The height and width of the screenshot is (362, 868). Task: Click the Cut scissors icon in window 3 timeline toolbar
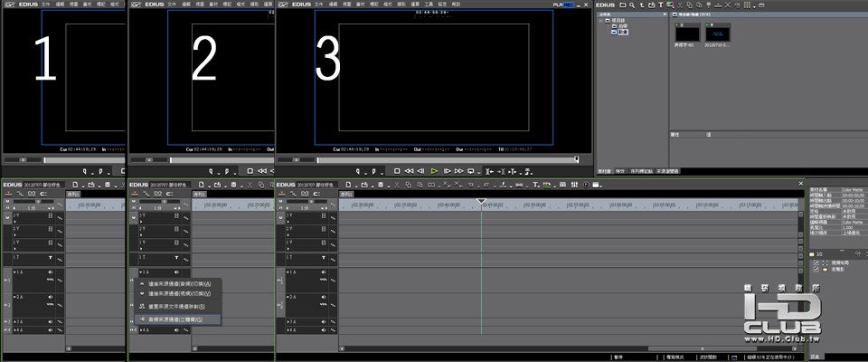pos(397,185)
